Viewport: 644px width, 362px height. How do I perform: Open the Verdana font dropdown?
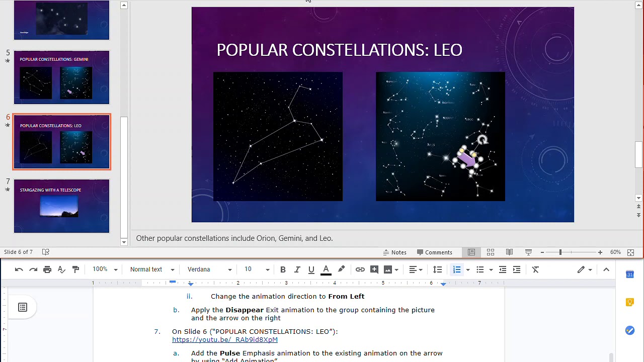tap(210, 269)
